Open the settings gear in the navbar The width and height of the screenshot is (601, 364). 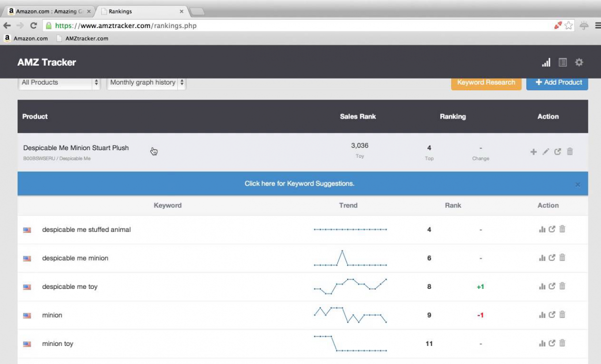tap(579, 62)
